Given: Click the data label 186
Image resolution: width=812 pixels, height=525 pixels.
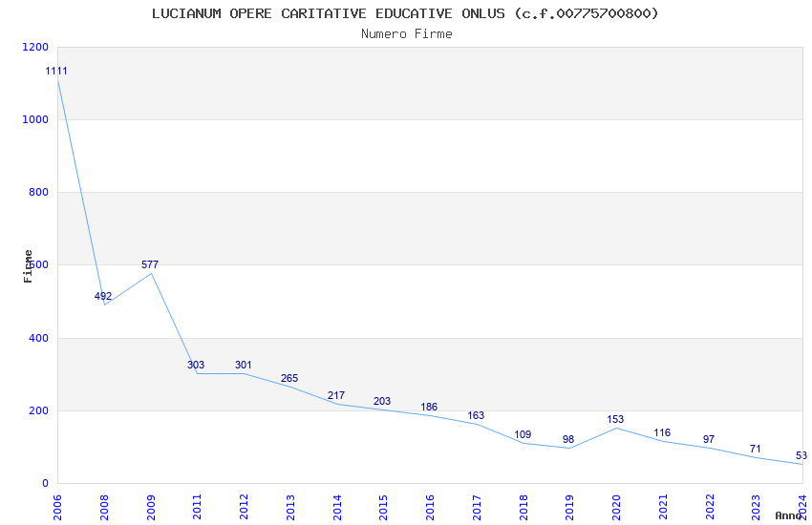Looking at the screenshot, I should click(x=429, y=407).
